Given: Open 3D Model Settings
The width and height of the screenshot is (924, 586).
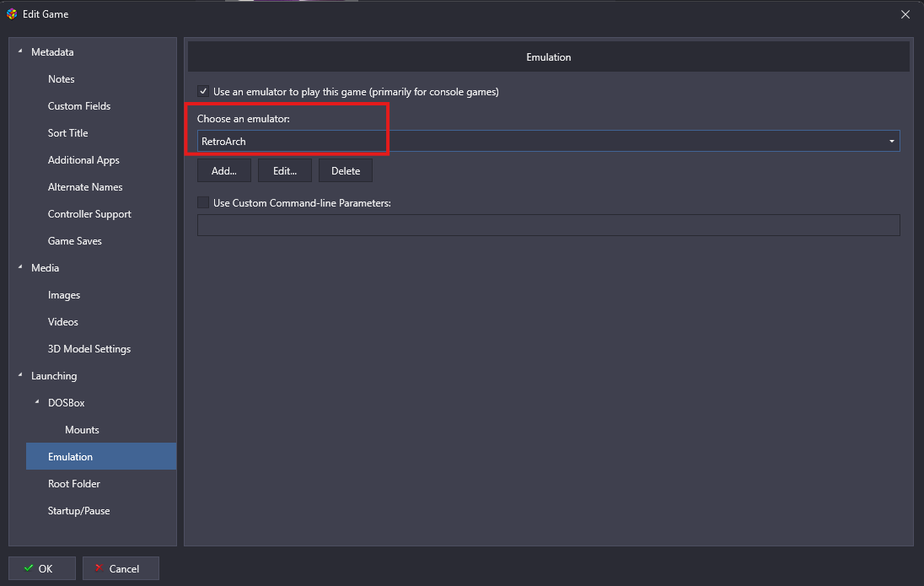Looking at the screenshot, I should point(89,349).
